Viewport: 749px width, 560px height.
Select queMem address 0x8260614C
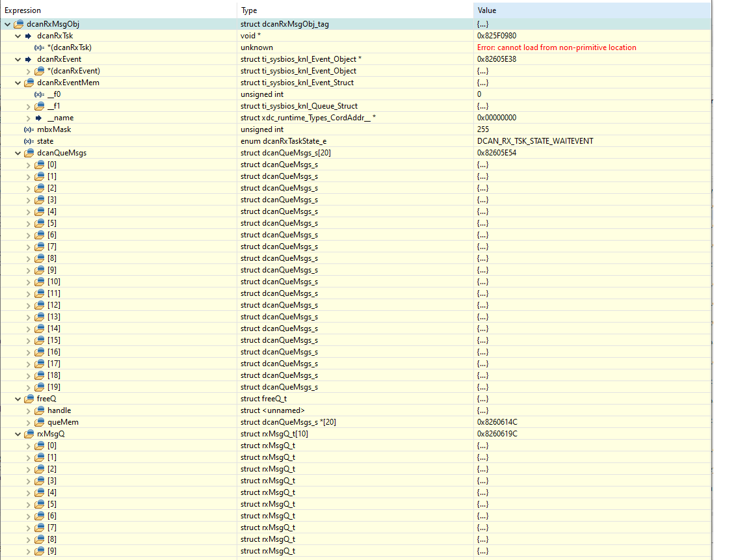click(497, 422)
